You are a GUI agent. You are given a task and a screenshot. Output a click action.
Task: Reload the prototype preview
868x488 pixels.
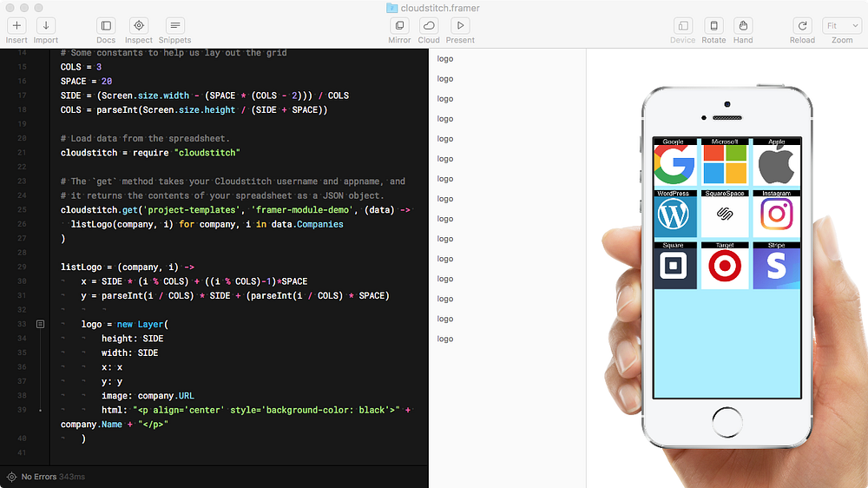pos(802,25)
